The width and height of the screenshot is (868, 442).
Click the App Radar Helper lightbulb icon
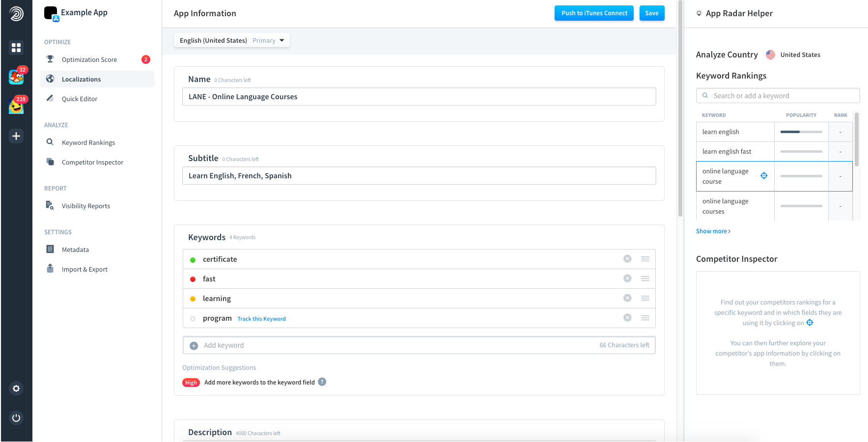coord(699,13)
